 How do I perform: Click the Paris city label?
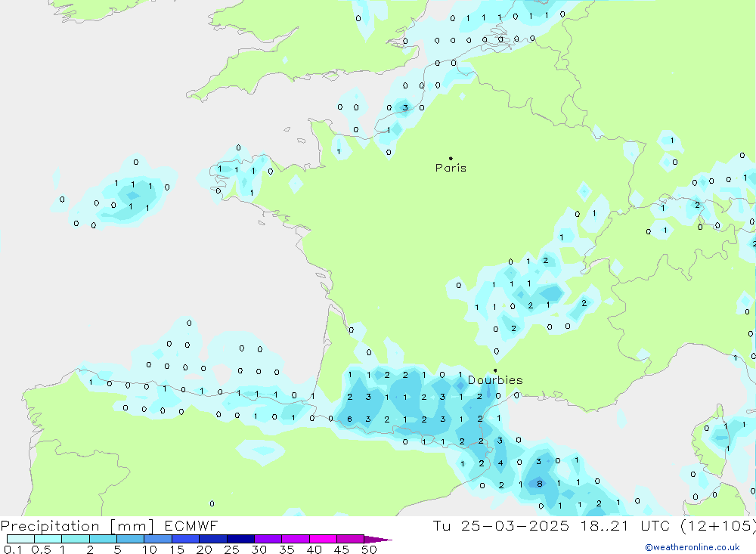tap(451, 168)
